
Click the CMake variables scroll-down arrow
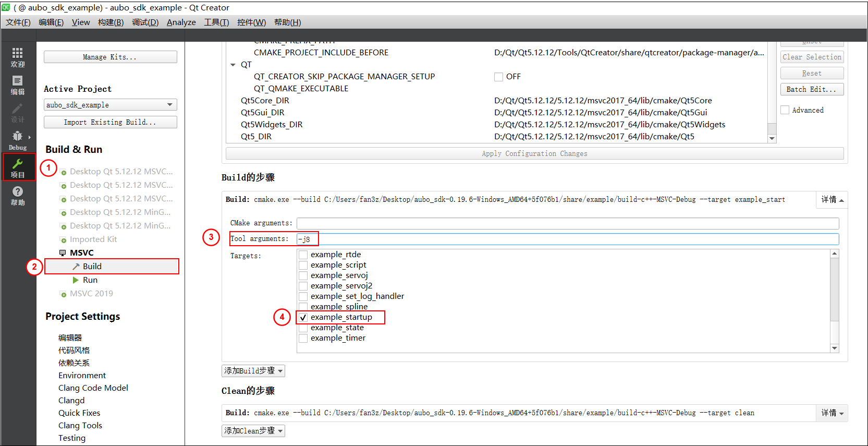(x=772, y=138)
